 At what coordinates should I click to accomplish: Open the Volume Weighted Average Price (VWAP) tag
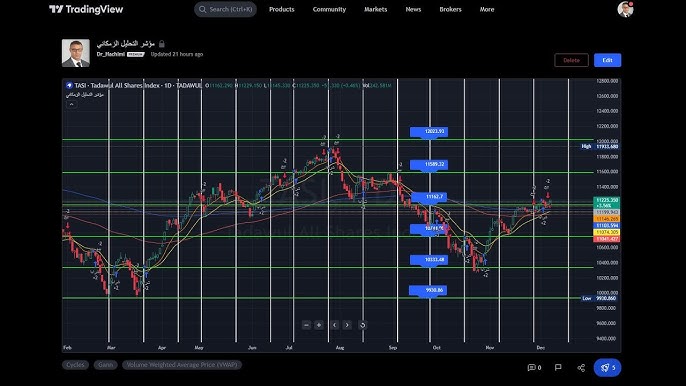pyautogui.click(x=182, y=365)
